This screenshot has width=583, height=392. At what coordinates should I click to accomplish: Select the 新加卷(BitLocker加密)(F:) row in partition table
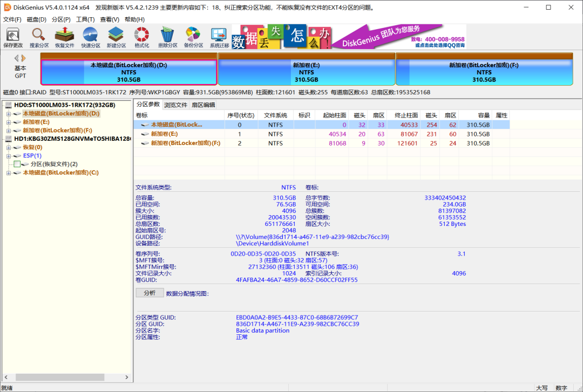pos(185,143)
